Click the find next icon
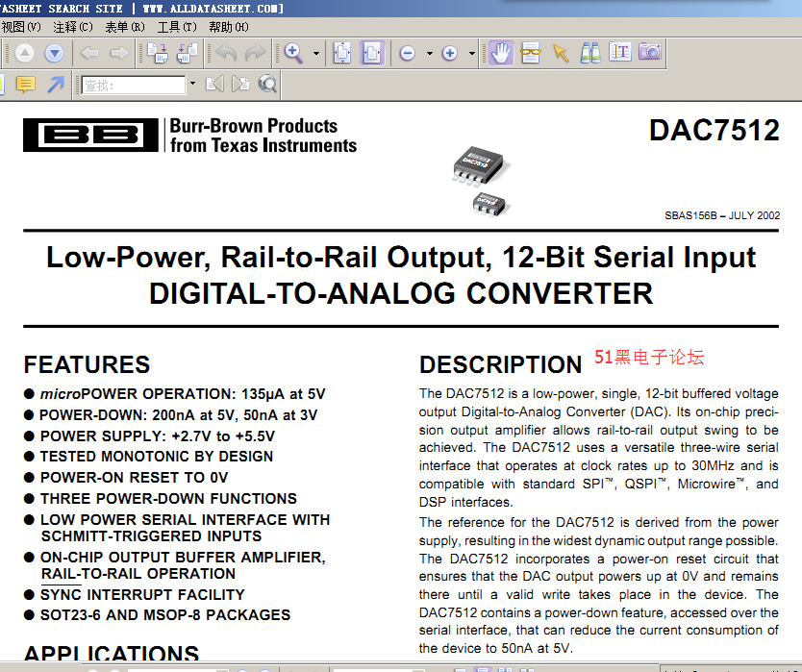Screen dimensions: 802x672 click(x=240, y=84)
